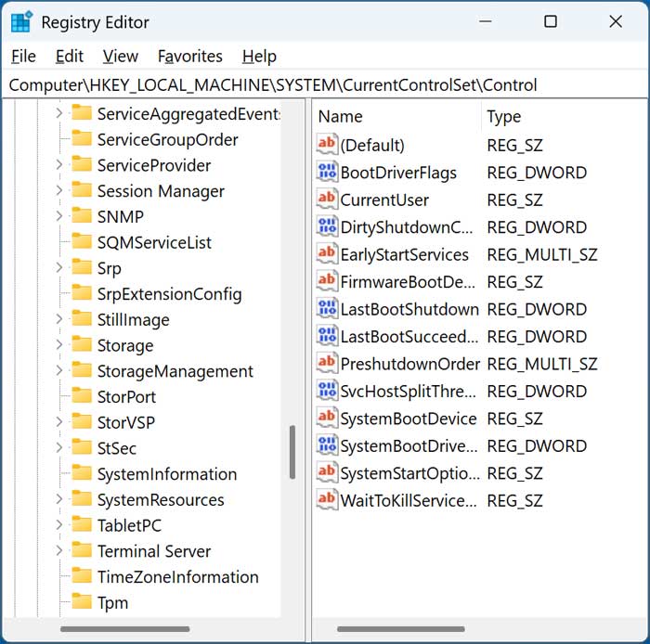
Task: Click the SrpExtensionConfig folder icon
Action: point(82,292)
